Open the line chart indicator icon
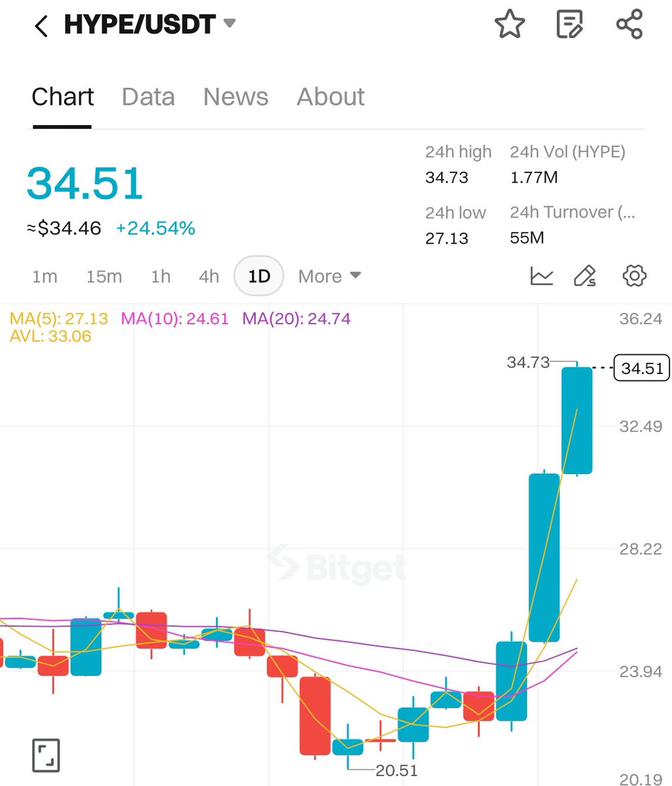This screenshot has height=786, width=672. [542, 276]
